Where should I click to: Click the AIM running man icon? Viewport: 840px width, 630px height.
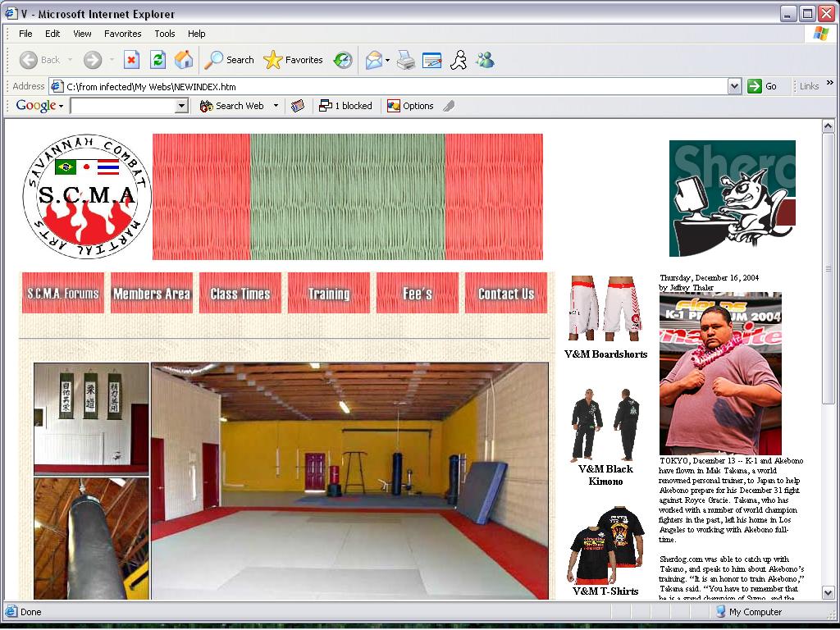click(x=459, y=60)
